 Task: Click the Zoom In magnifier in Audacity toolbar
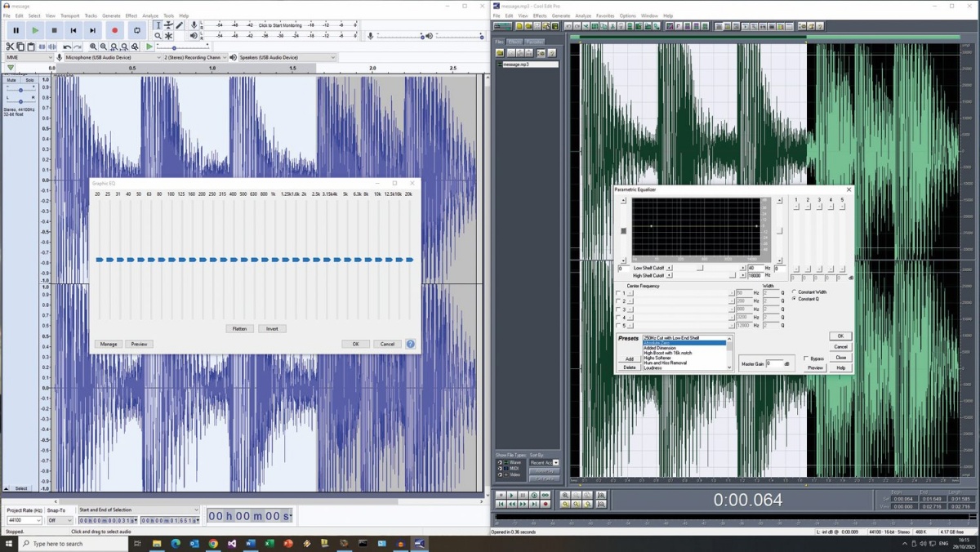93,47
